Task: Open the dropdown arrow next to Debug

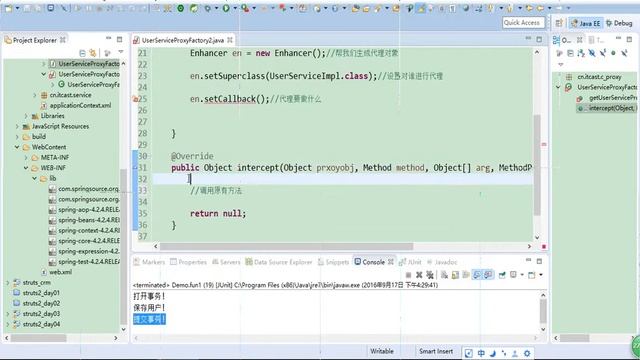Action: coord(216,8)
